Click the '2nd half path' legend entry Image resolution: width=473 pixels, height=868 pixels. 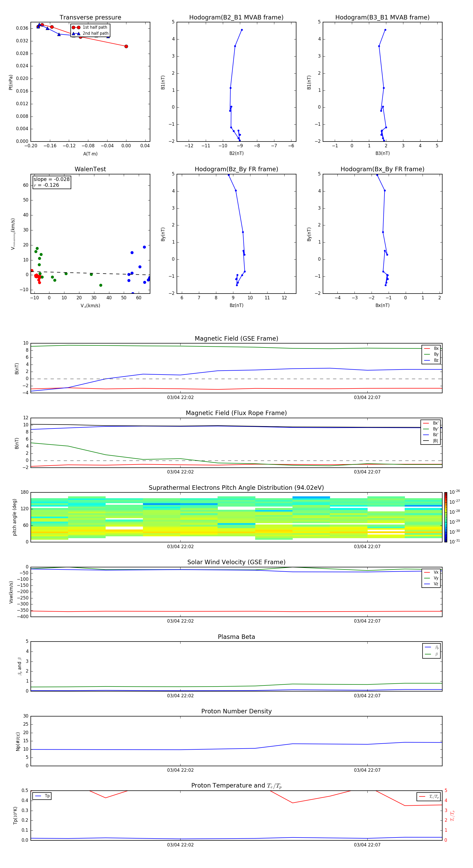(x=90, y=33)
